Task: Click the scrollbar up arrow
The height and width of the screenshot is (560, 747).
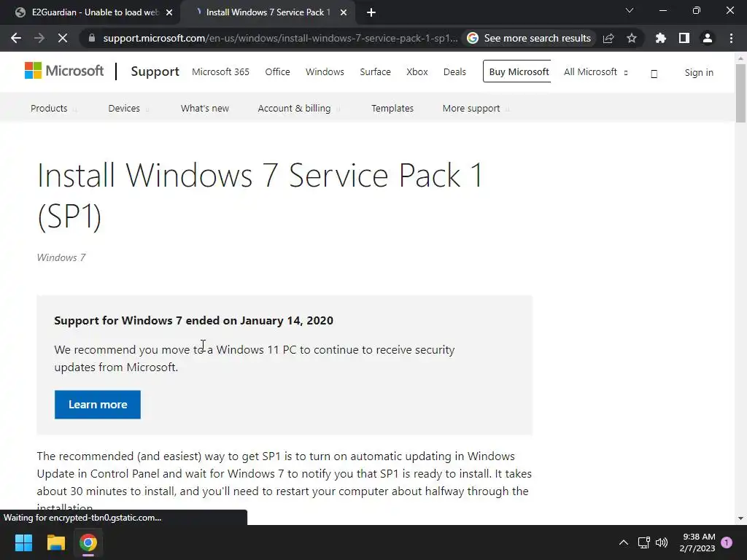Action: pyautogui.click(x=740, y=58)
